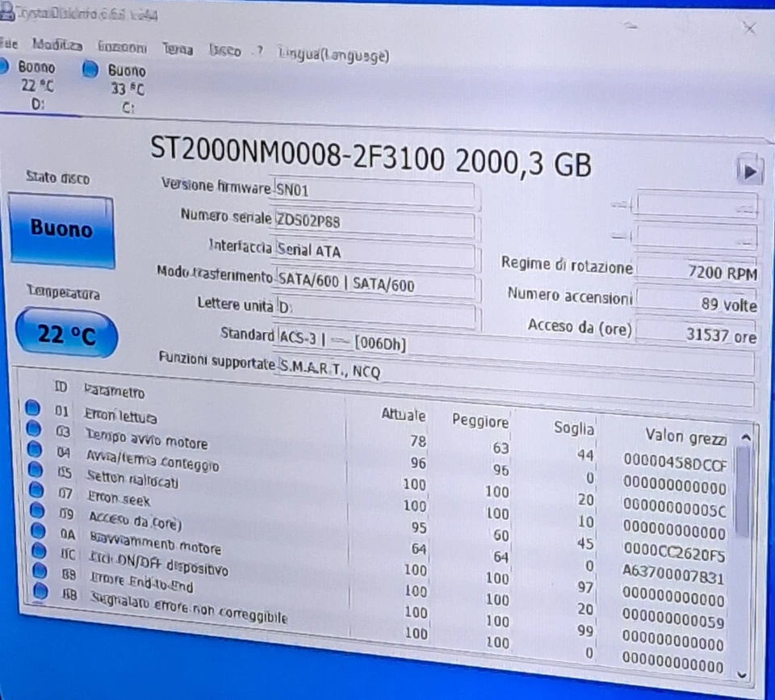Click the Peggiore column header
The image size is (775, 700).
pyautogui.click(x=480, y=421)
